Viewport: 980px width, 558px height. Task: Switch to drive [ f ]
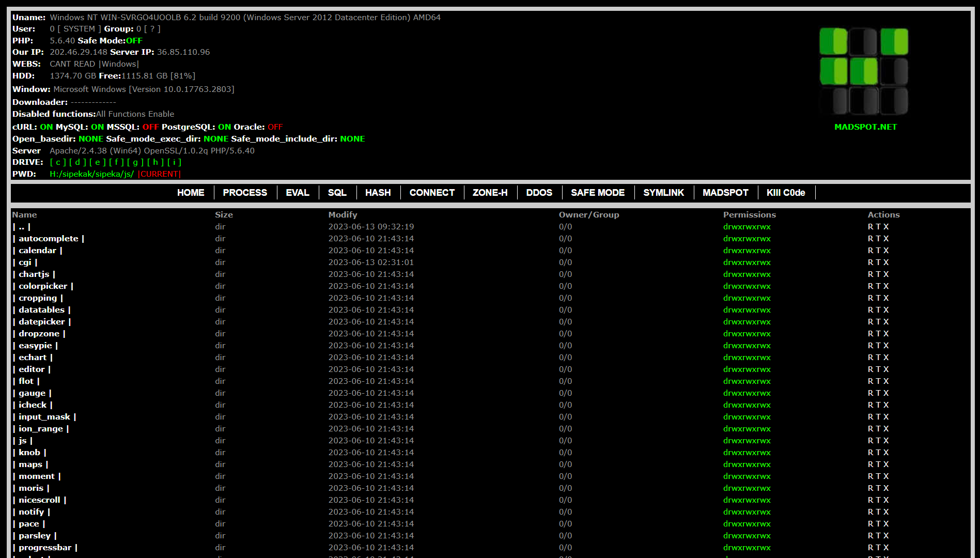[x=116, y=162]
